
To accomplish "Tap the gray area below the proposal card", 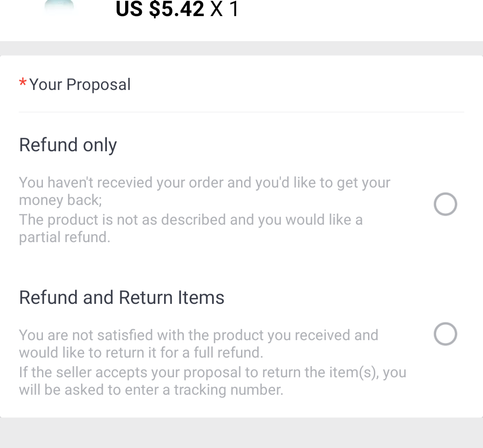I will pos(241,433).
